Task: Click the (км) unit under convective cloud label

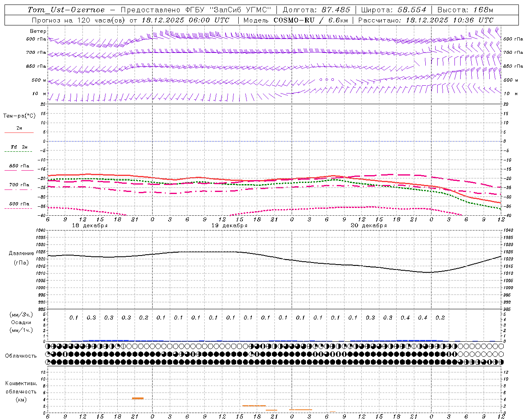Action: (21, 399)
